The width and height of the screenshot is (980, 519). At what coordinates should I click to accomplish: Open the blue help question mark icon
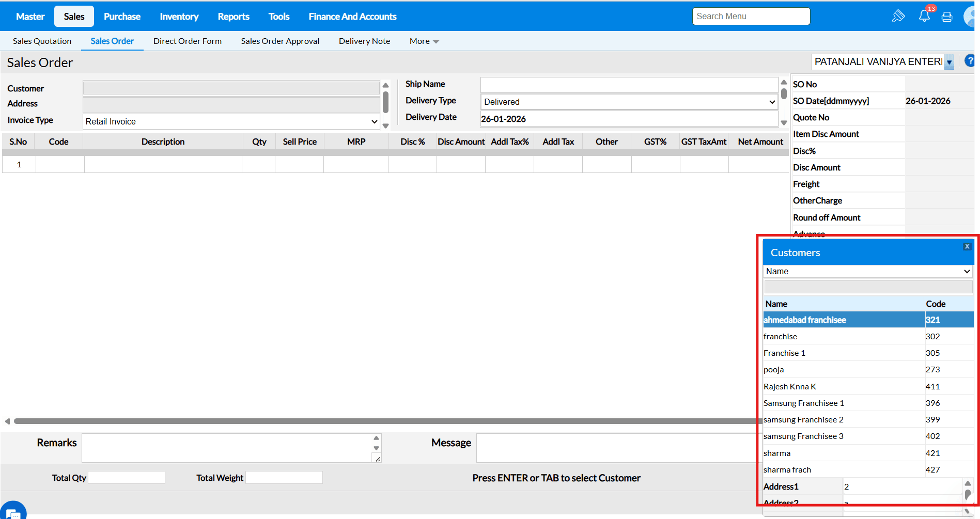970,61
